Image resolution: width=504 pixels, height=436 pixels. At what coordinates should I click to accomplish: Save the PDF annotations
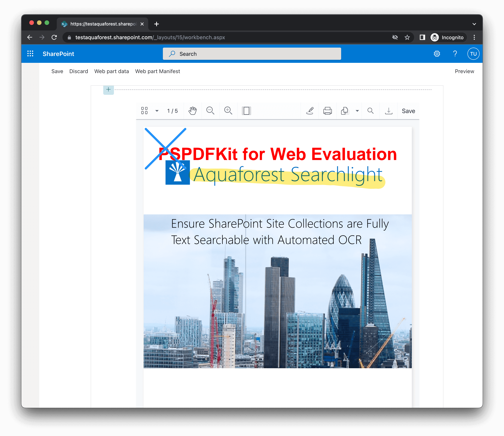point(408,111)
